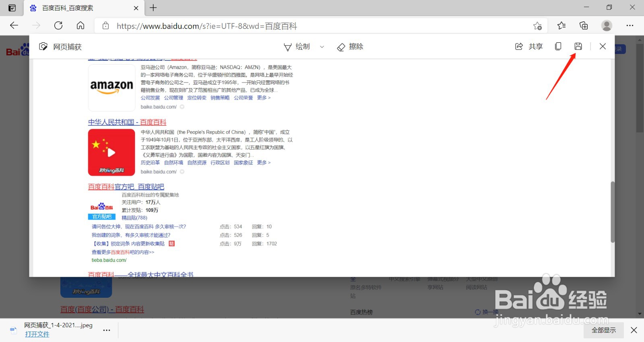
Task: Open the Collections panel
Action: (x=584, y=26)
